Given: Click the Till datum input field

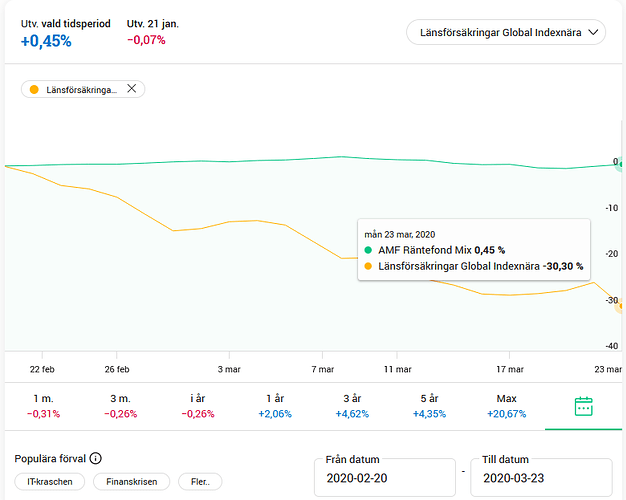Looking at the screenshot, I should (540, 478).
